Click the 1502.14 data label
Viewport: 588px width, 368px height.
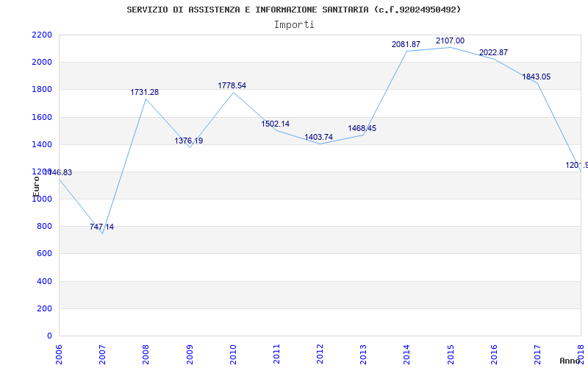point(275,124)
